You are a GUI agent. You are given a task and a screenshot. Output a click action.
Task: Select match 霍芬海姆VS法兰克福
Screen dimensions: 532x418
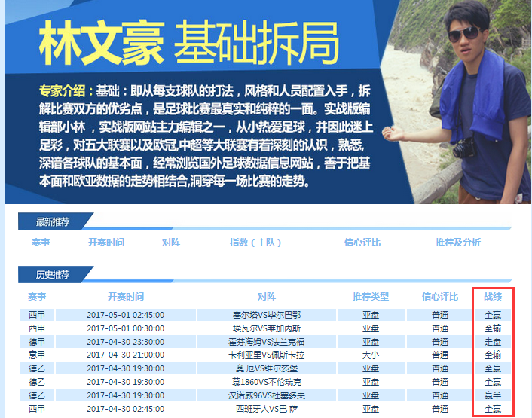pyautogui.click(x=267, y=342)
